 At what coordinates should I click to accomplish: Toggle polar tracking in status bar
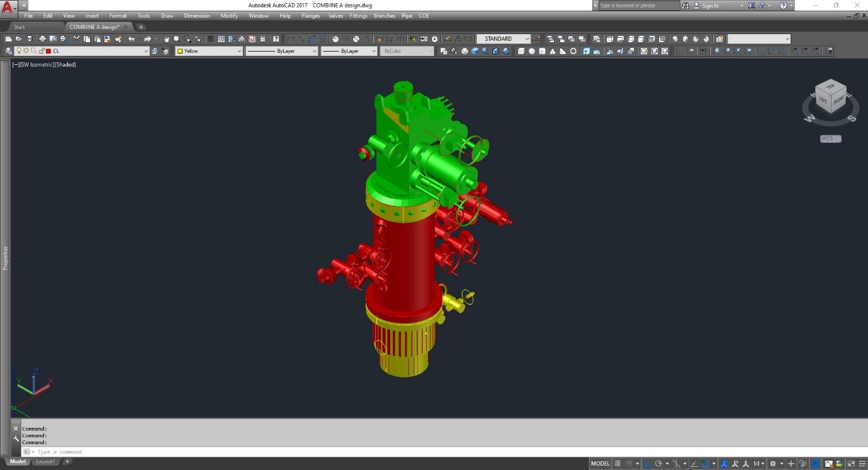(x=658, y=464)
